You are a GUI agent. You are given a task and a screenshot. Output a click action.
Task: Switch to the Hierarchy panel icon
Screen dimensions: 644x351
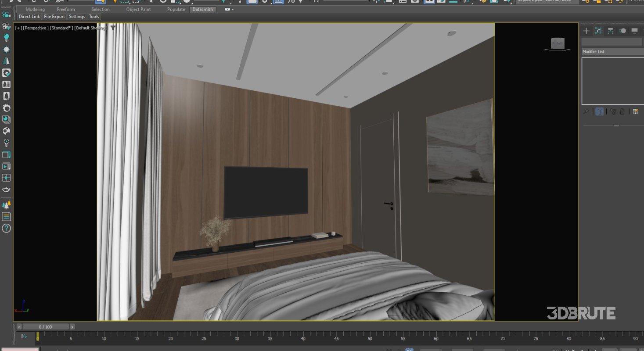[611, 31]
